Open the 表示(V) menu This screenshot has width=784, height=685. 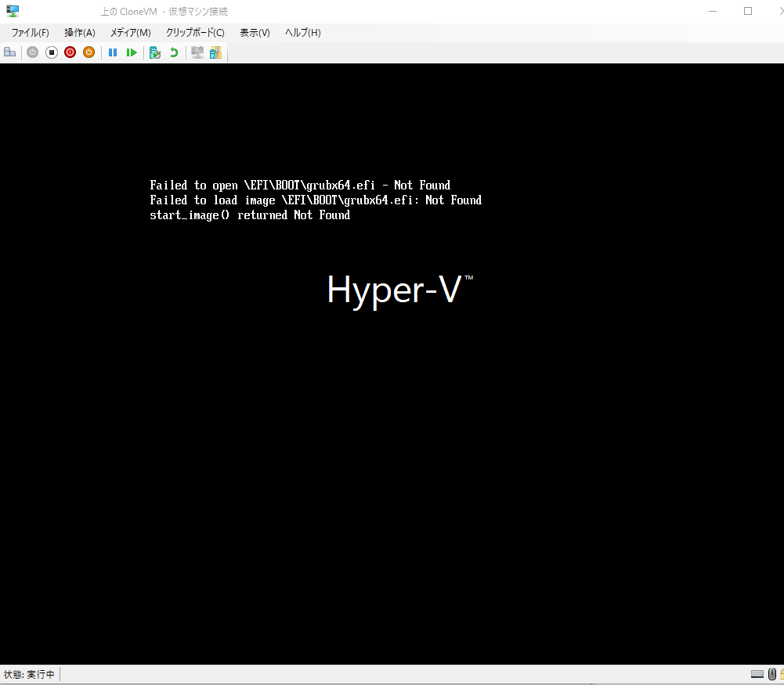(254, 32)
